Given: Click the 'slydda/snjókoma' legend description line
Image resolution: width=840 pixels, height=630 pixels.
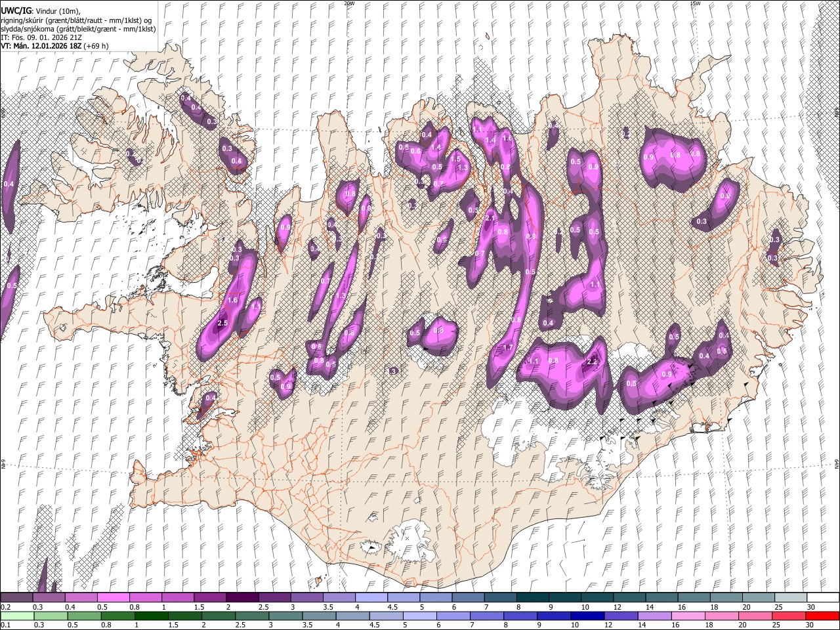Looking at the screenshot, I should point(78,29).
